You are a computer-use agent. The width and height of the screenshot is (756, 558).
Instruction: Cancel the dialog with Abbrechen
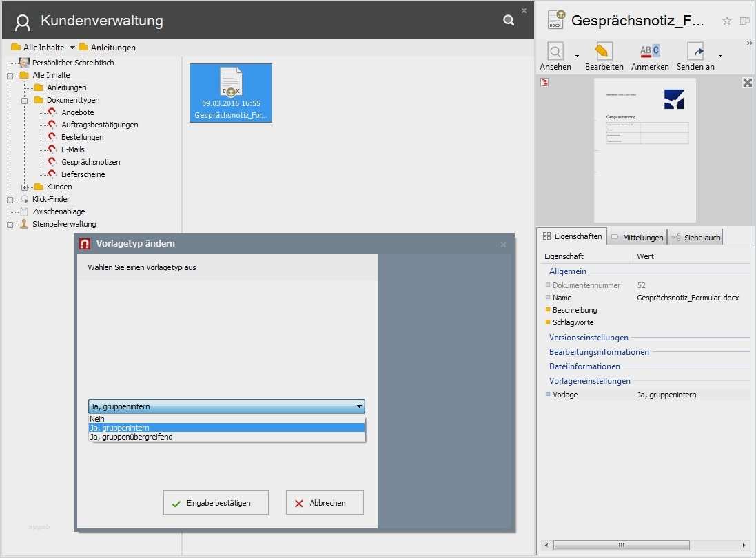(x=324, y=502)
